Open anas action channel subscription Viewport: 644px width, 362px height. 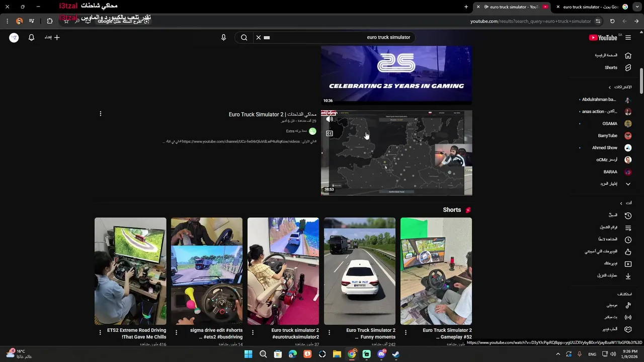[606, 112]
